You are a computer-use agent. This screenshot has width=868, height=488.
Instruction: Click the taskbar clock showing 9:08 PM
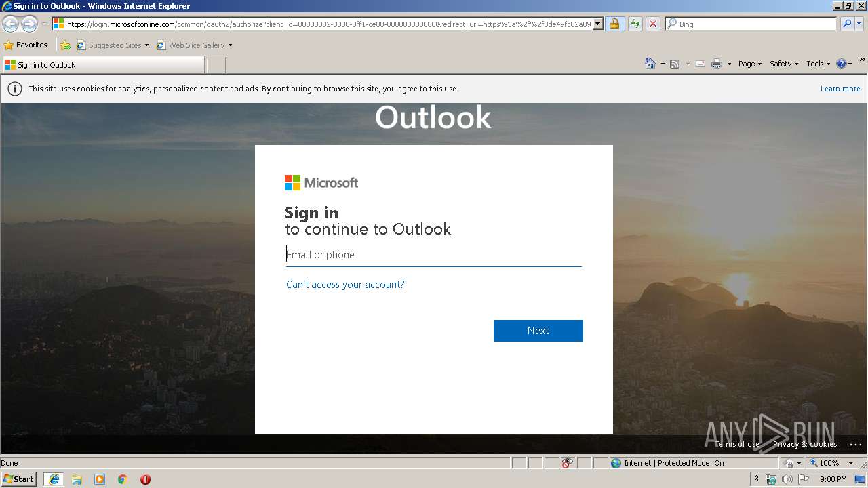click(833, 479)
